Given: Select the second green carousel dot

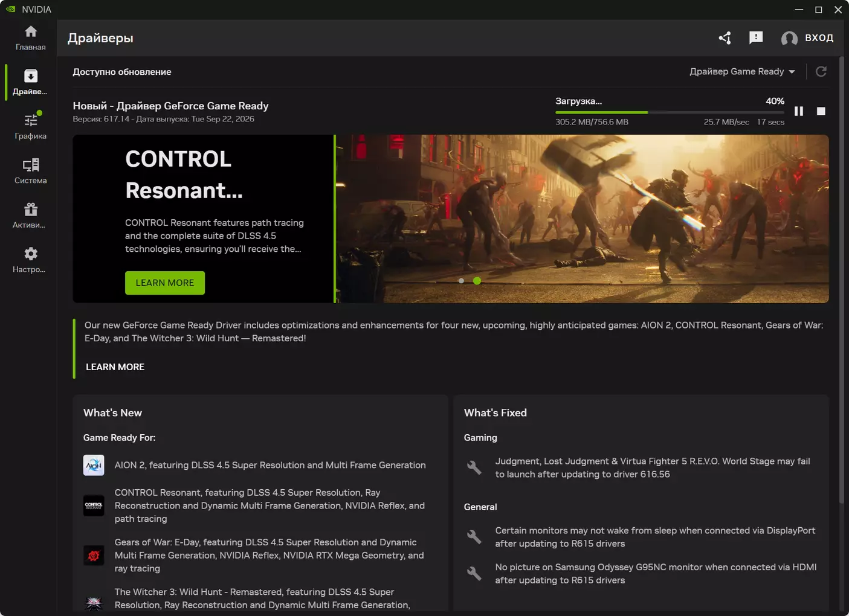Looking at the screenshot, I should pos(477,281).
